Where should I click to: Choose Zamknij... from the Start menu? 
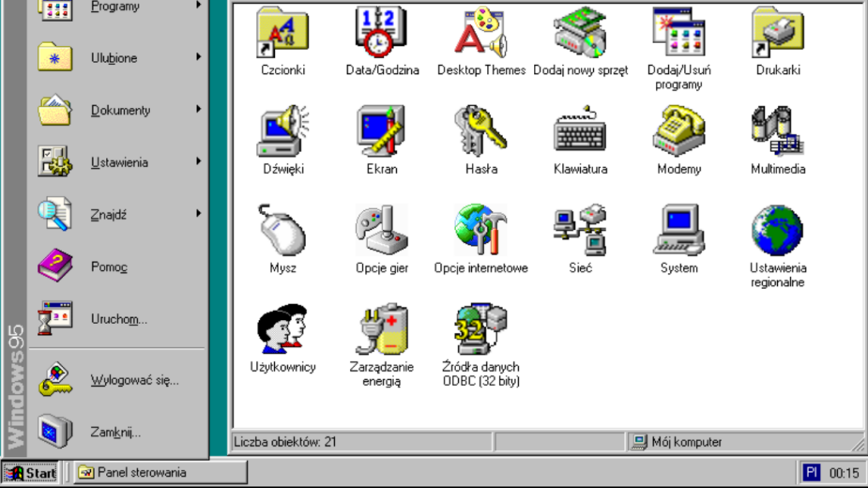(118, 432)
